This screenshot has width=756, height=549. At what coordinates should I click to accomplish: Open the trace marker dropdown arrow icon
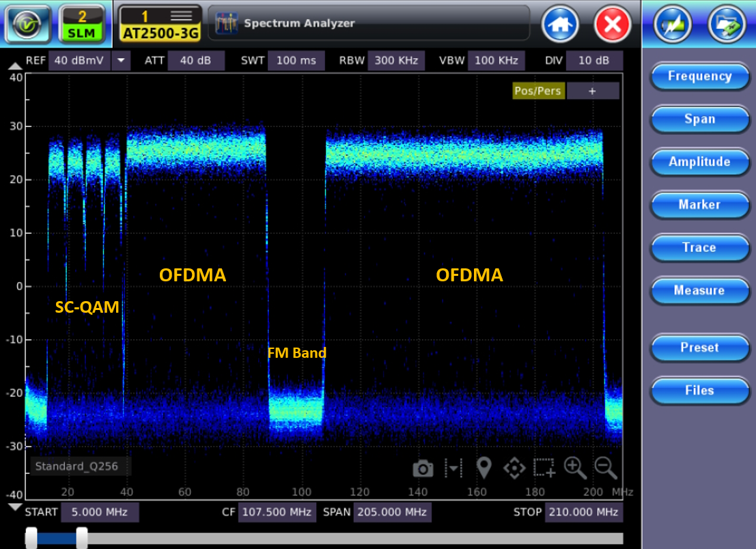click(x=453, y=469)
